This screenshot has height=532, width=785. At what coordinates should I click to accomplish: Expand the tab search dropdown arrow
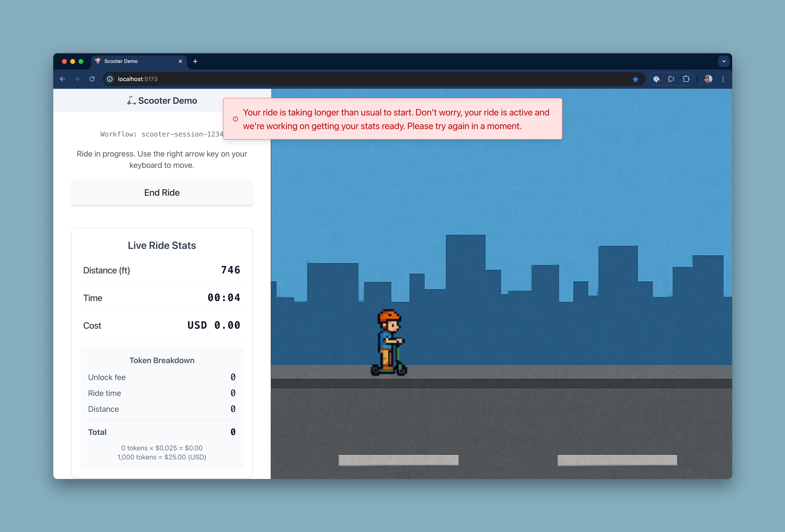pos(724,61)
